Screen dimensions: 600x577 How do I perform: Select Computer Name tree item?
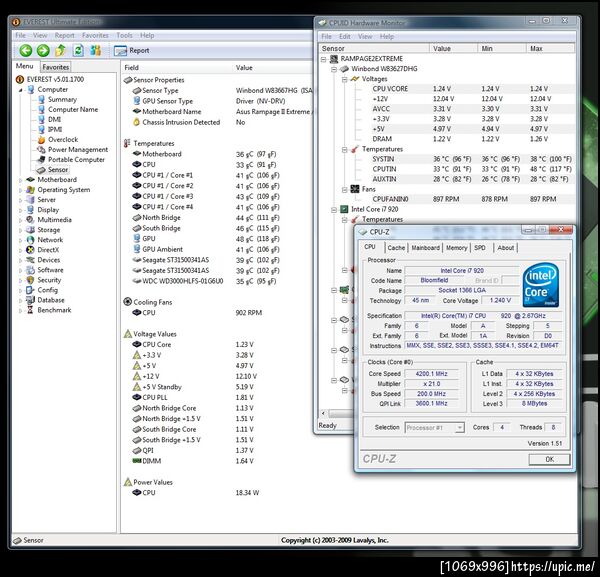[73, 109]
